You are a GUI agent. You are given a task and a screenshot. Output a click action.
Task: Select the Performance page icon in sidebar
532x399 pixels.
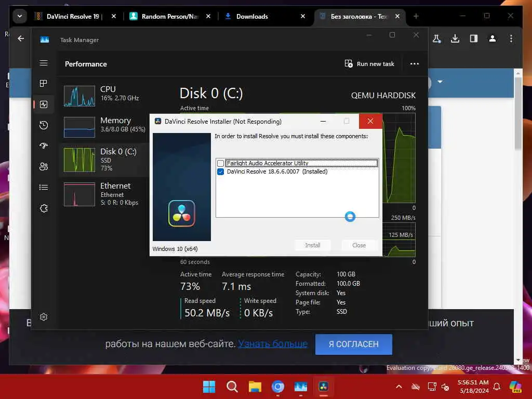click(44, 104)
